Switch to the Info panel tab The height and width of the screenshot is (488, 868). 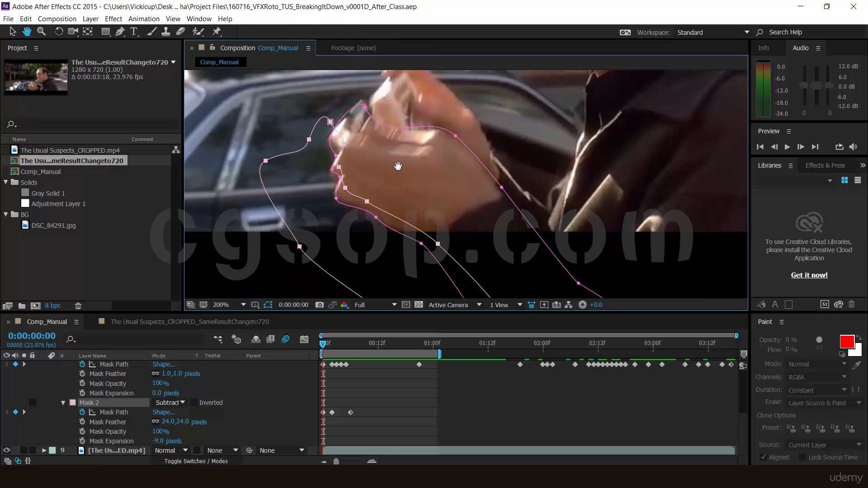pos(764,48)
